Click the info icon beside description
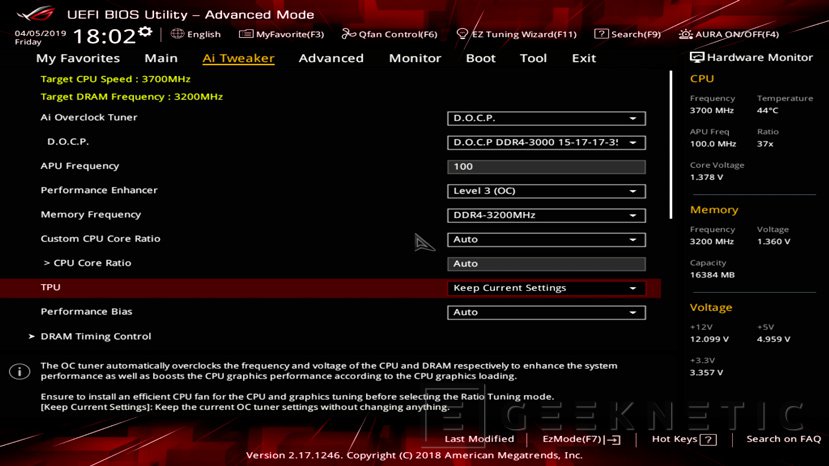The height and width of the screenshot is (466, 829). [19, 371]
